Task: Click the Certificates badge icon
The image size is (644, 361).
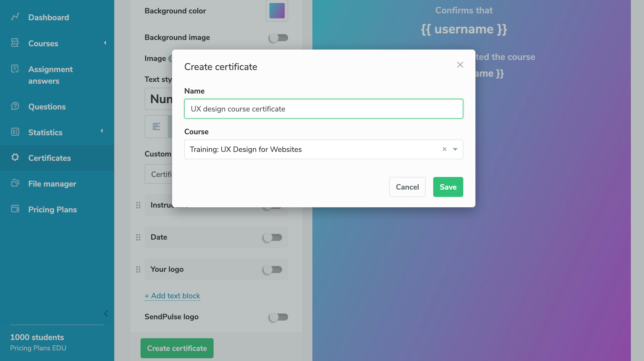Action: (15, 157)
